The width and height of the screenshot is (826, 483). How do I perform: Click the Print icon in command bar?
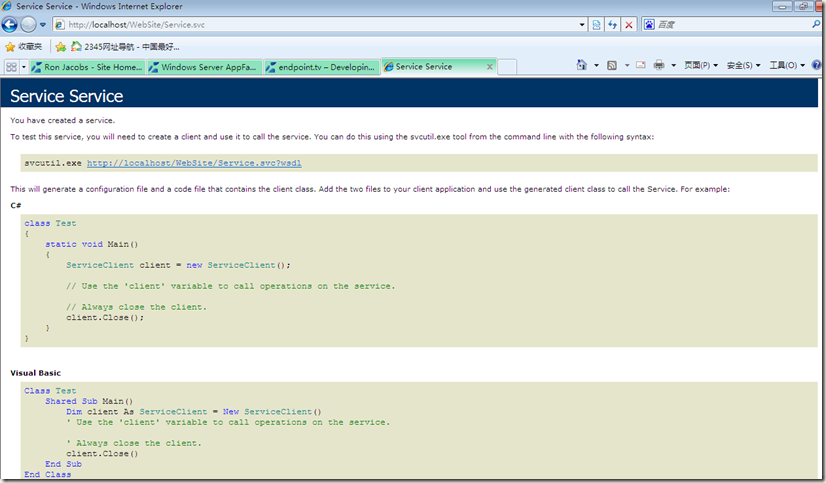pos(659,66)
